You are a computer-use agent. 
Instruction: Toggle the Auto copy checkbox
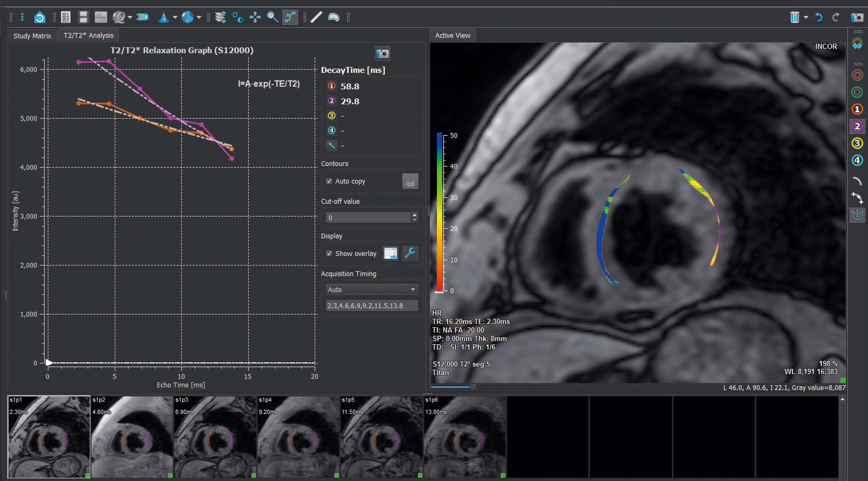pyautogui.click(x=329, y=181)
